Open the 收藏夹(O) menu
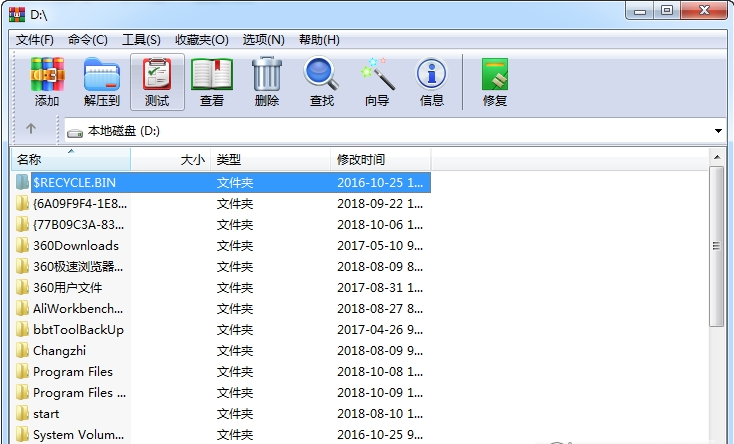This screenshot has width=734, height=444. point(202,40)
